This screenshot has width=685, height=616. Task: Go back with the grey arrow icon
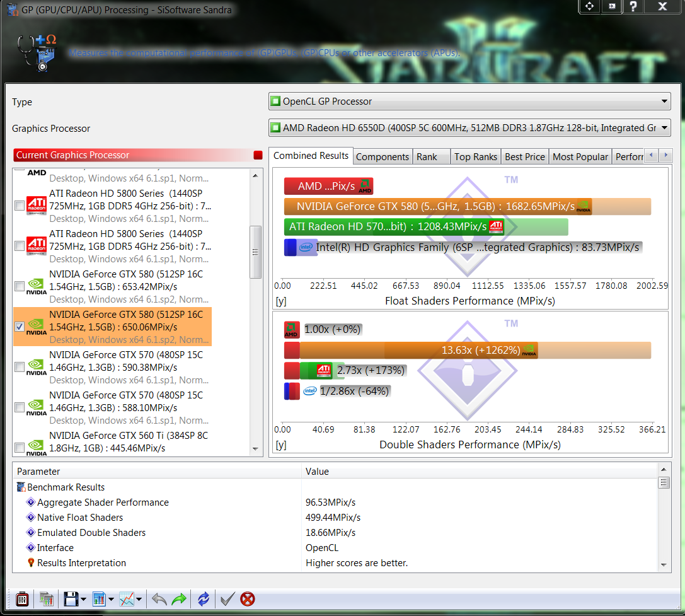pyautogui.click(x=159, y=598)
